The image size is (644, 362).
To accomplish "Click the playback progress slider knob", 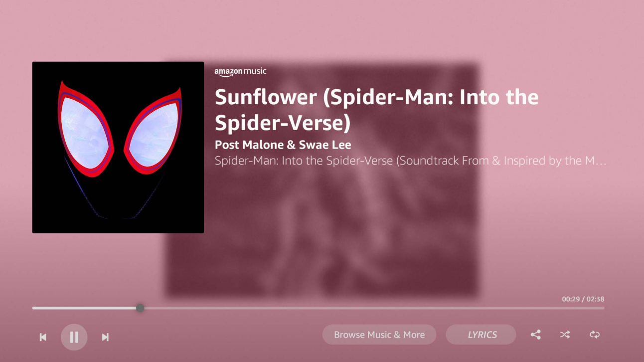I will [140, 308].
